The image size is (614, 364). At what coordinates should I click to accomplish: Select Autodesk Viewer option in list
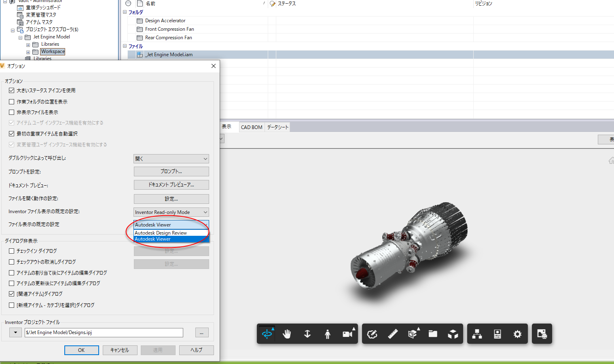pyautogui.click(x=171, y=239)
